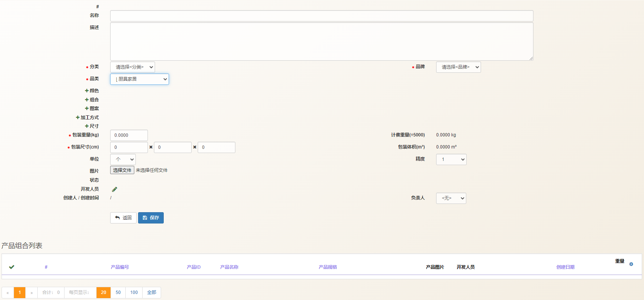Sort by 产品规格 column header

(x=328, y=267)
